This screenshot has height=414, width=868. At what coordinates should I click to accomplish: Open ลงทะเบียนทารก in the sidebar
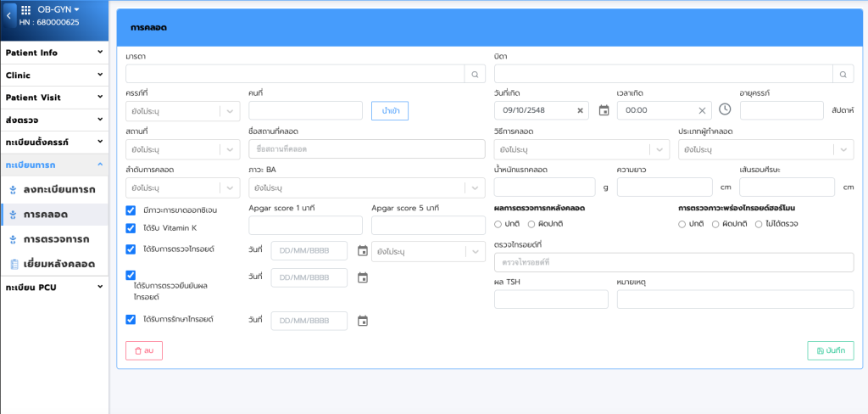tap(58, 188)
